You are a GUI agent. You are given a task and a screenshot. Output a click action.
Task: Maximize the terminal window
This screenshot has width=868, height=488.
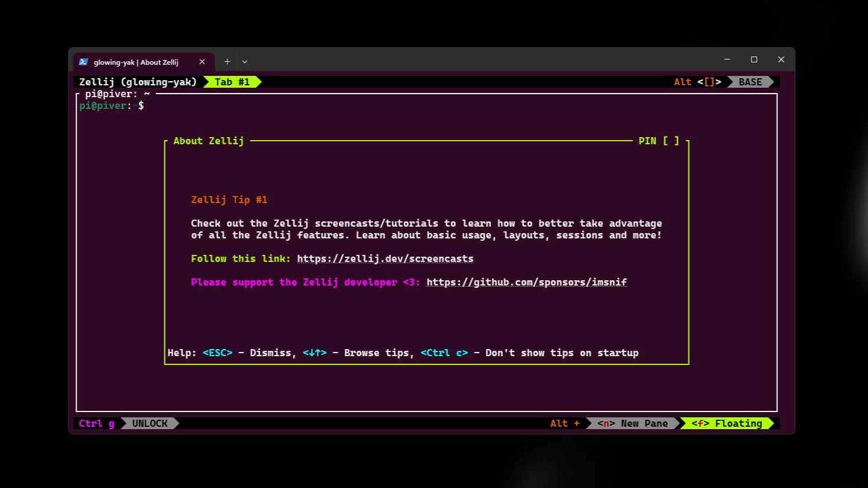click(x=754, y=59)
